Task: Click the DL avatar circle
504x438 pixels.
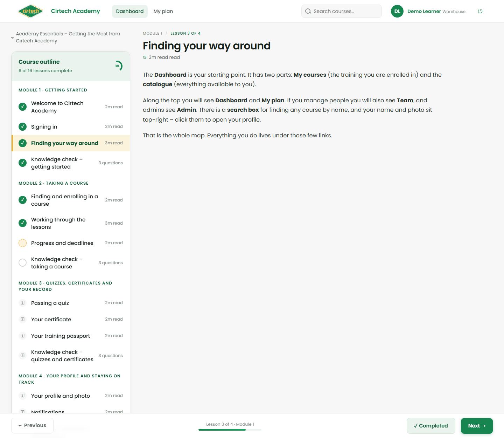Action: [x=397, y=11]
